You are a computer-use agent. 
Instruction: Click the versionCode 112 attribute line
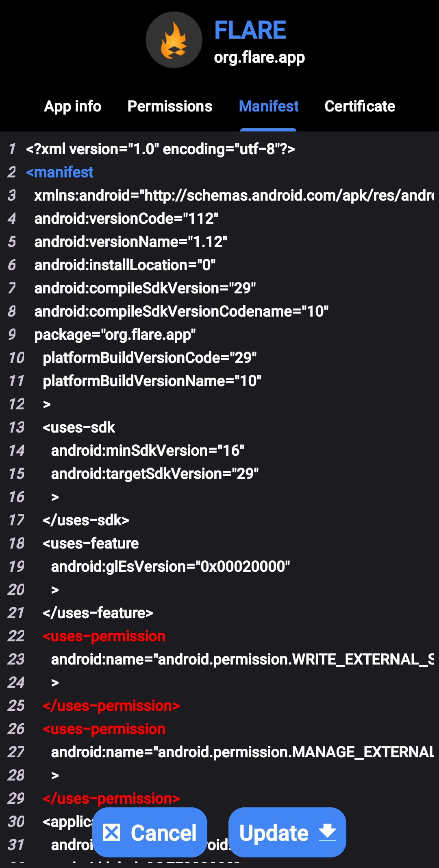pyautogui.click(x=126, y=219)
